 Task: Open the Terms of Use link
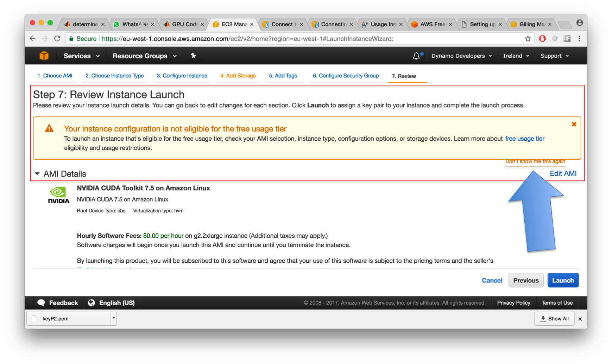point(557,303)
